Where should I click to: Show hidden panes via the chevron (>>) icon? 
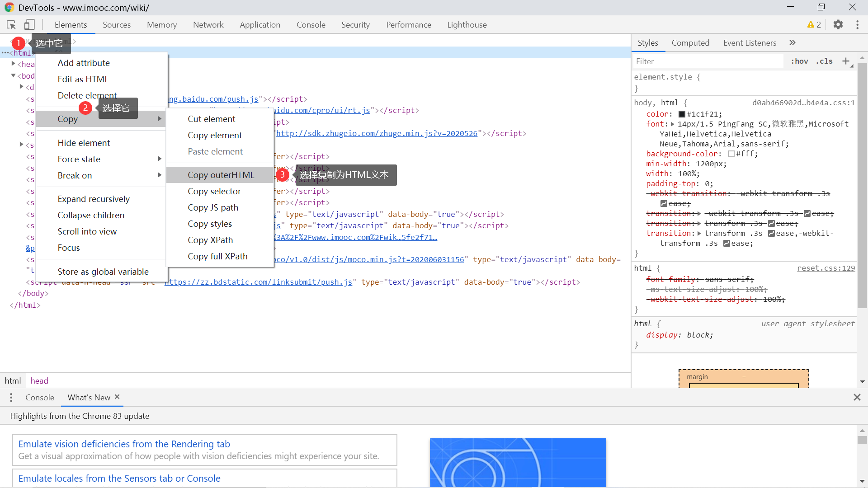point(792,42)
